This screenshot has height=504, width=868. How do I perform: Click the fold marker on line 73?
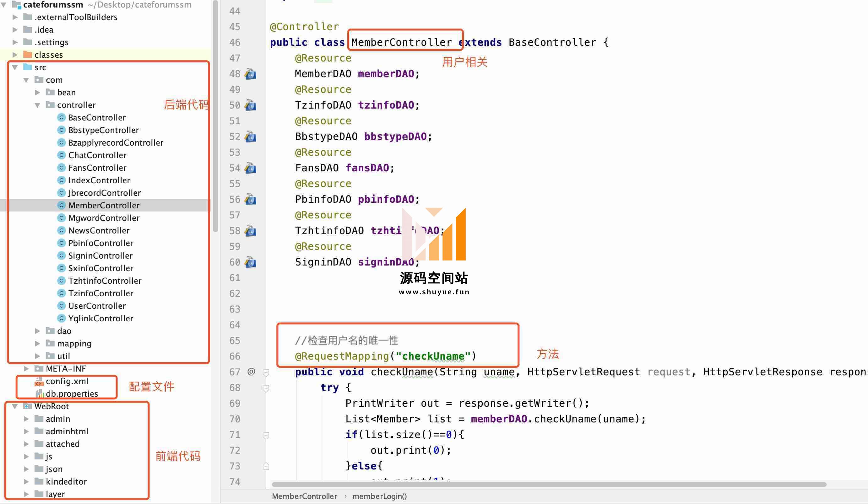266,466
